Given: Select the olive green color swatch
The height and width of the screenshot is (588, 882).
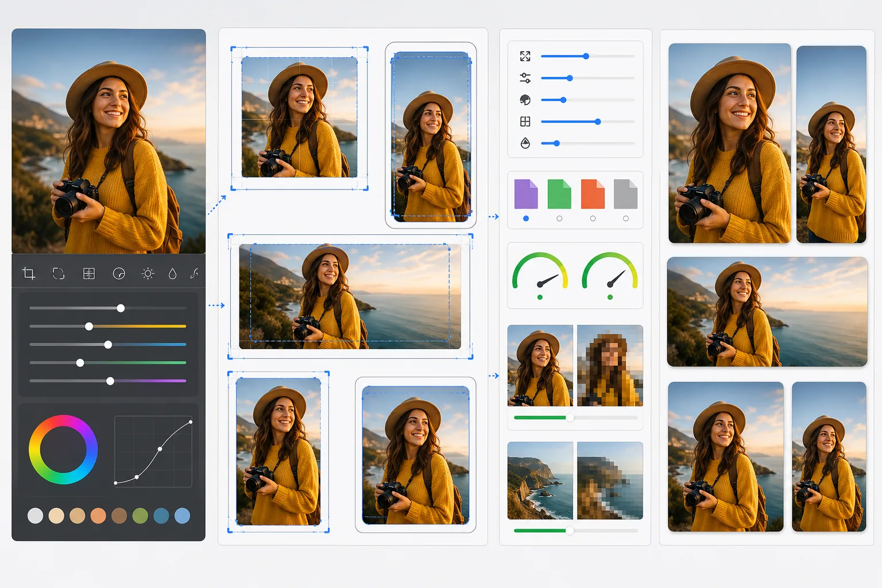Looking at the screenshot, I should (140, 516).
